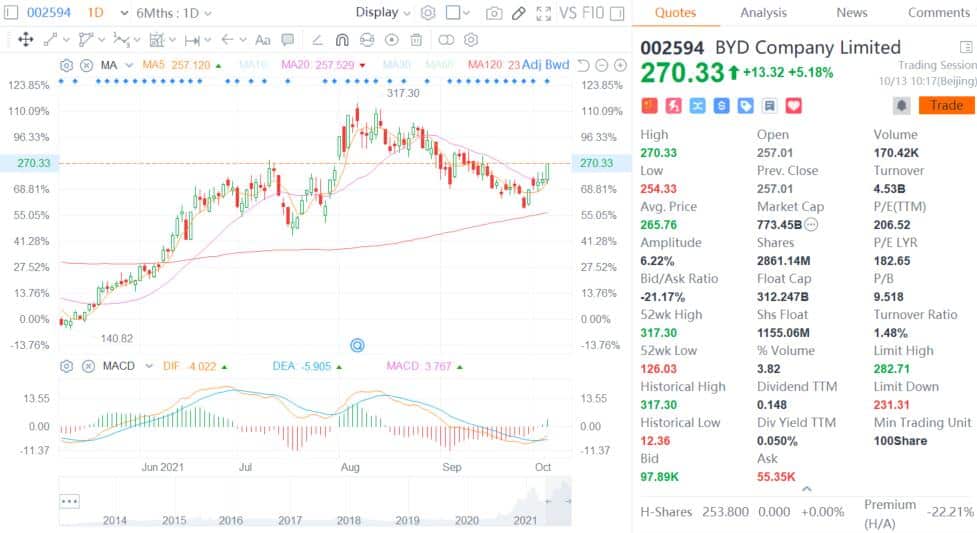Image resolution: width=977 pixels, height=533 pixels.
Task: Click the Adj Bwd adjustment link
Action: pos(546,65)
